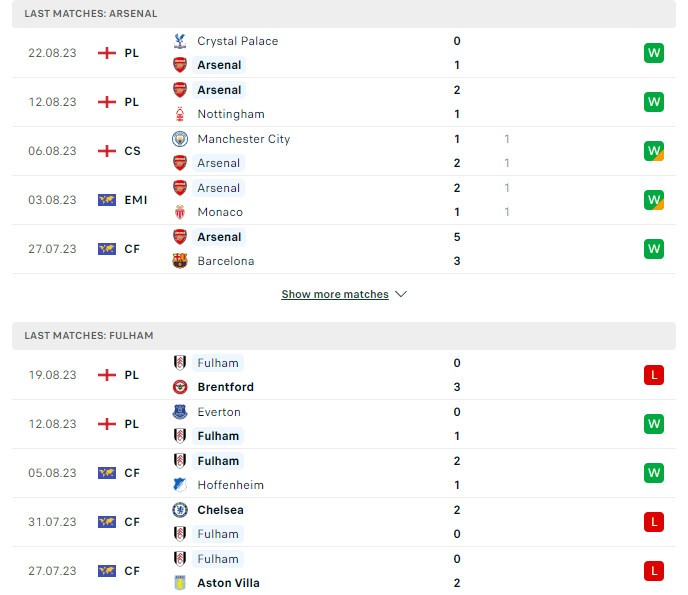Select the Last Matches: Fulham header
Screen dimensions: 688x595
(x=89, y=336)
